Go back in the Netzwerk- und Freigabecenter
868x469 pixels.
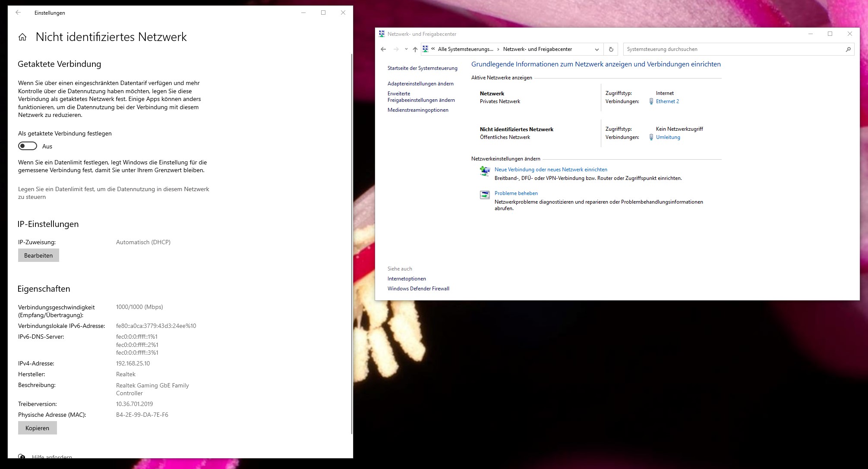point(383,49)
